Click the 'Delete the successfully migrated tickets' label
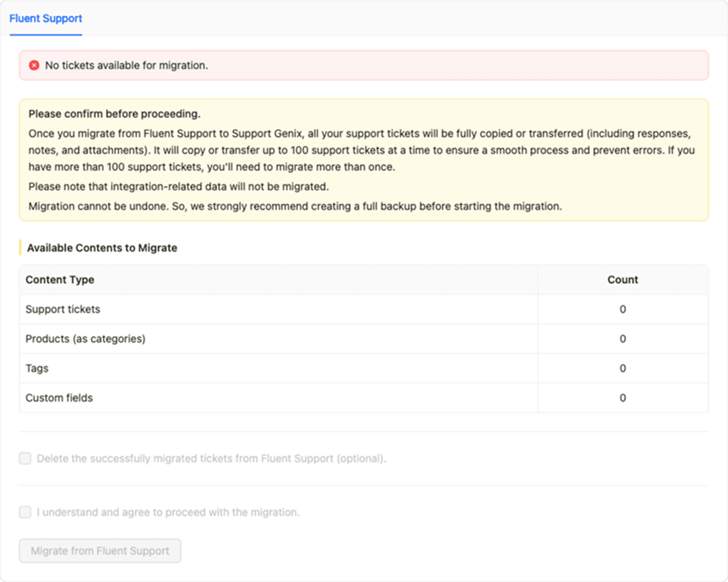728x582 pixels. tap(212, 458)
